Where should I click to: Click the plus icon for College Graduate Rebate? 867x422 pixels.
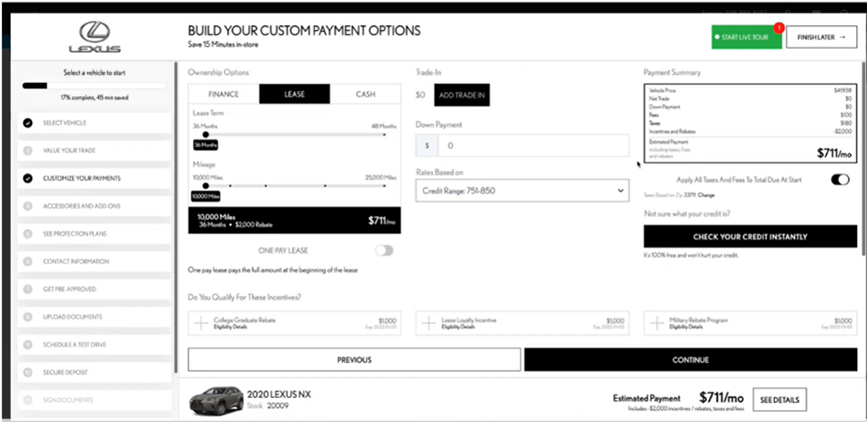(x=201, y=323)
